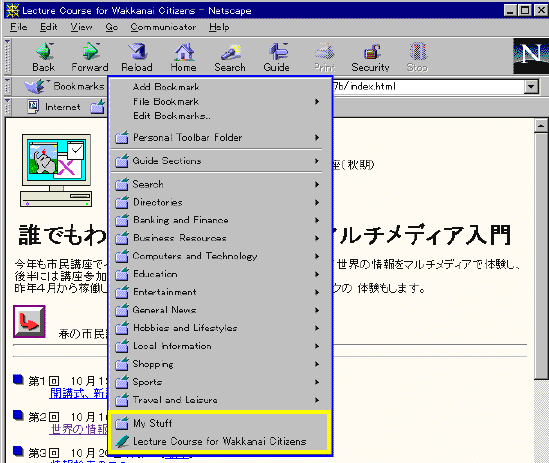Click the Lecture Course bookmark icon

click(122, 441)
